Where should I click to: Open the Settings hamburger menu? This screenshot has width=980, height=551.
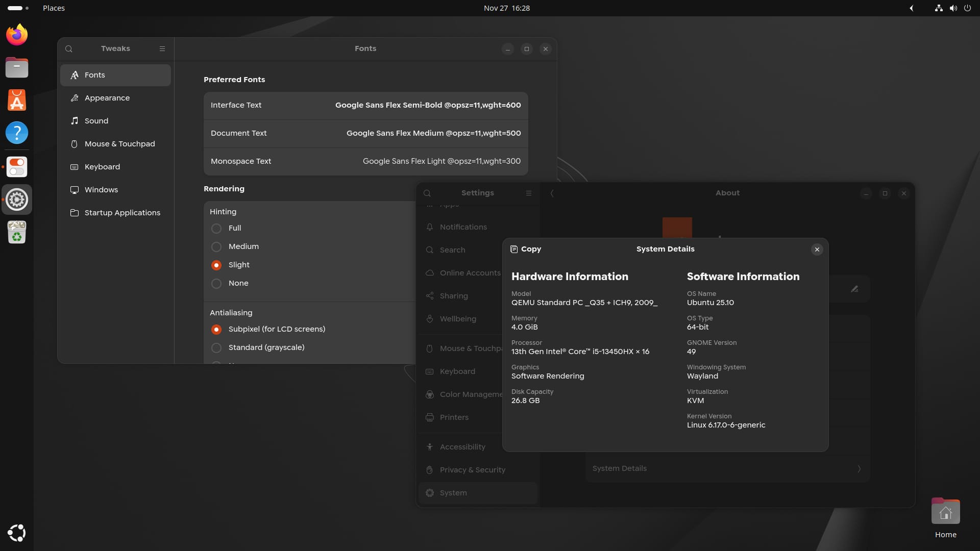(x=529, y=193)
